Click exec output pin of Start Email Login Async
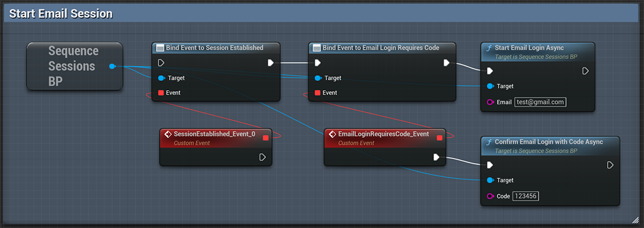644x228 pixels. 586,71
